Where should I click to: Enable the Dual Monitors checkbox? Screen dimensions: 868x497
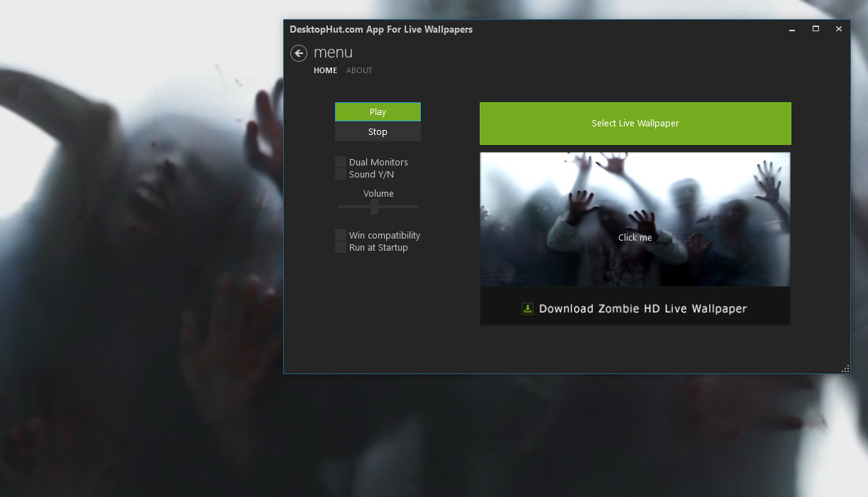point(341,162)
